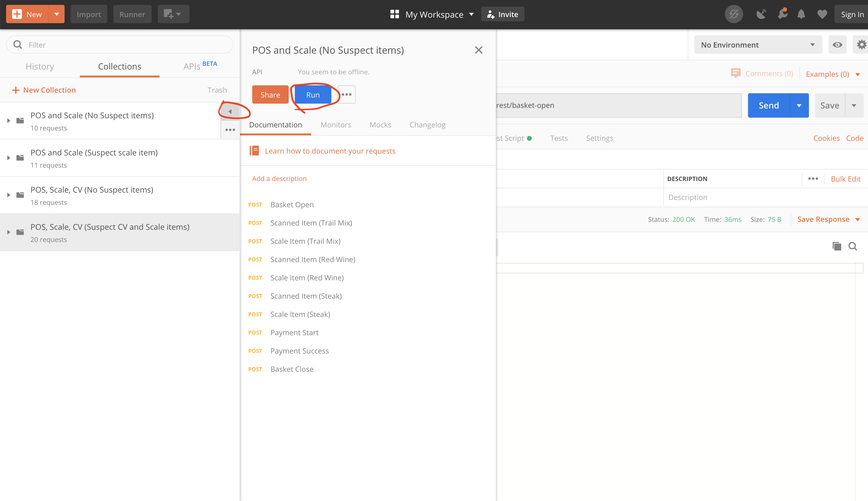Open the Code link
The height and width of the screenshot is (501, 868).
click(x=855, y=138)
